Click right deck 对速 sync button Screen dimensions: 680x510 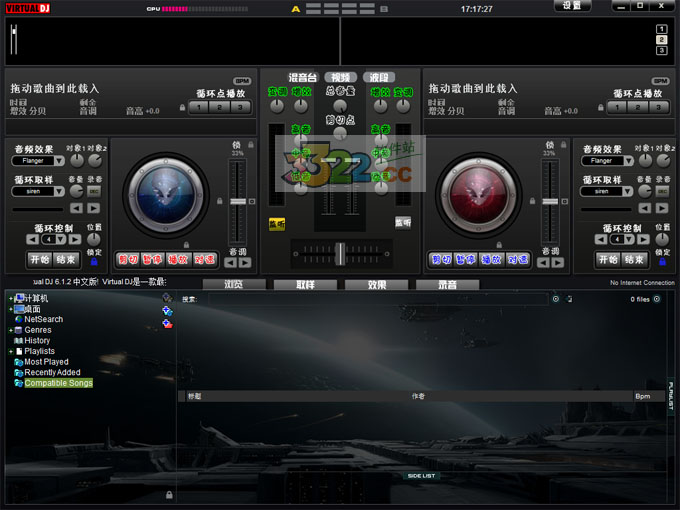point(517,259)
